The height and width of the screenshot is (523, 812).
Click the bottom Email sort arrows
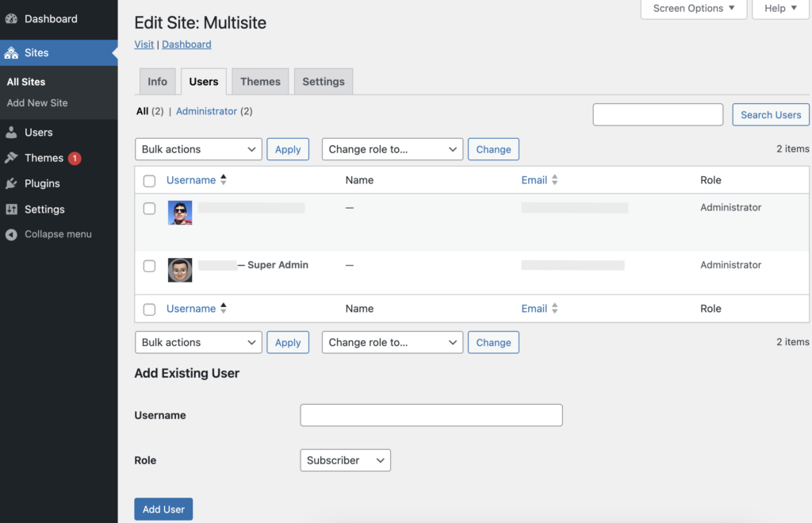click(x=554, y=309)
